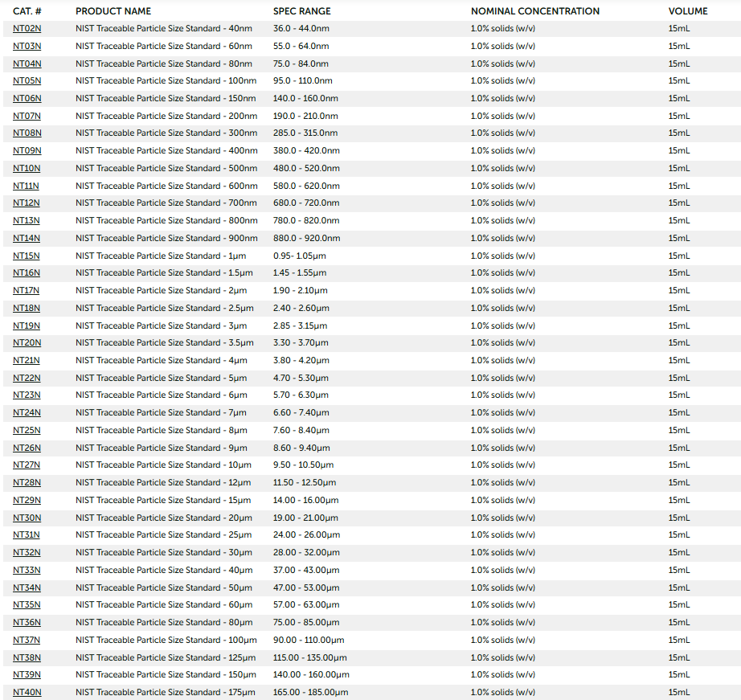Select spec range 2.40 - 2.60µm
Viewport: 741px width, 700px height.
point(301,308)
